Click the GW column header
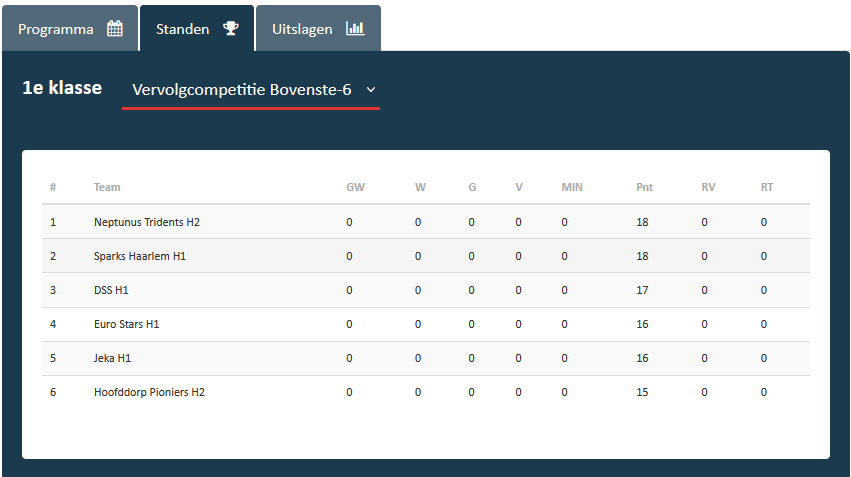This screenshot has height=477, width=851. (355, 187)
